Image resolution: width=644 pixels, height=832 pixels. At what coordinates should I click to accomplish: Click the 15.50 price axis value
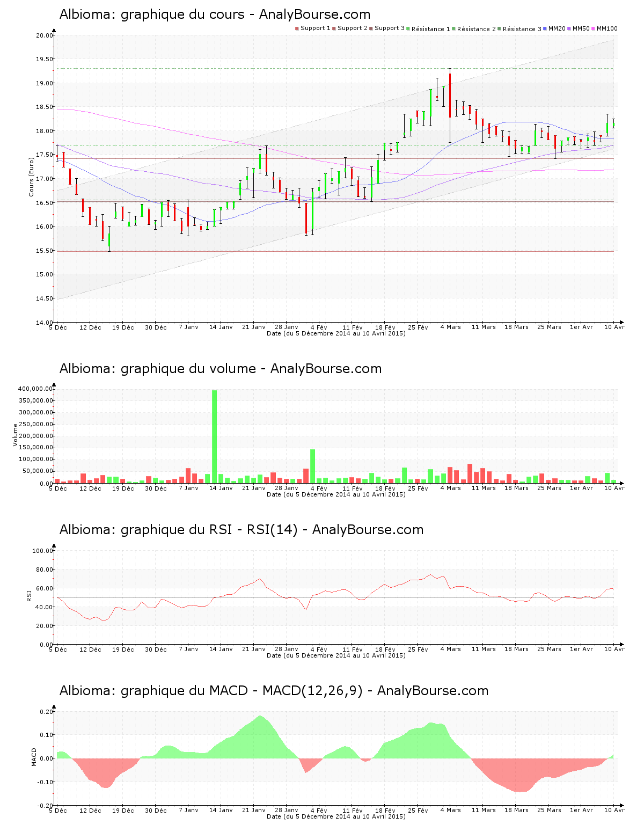[45, 251]
